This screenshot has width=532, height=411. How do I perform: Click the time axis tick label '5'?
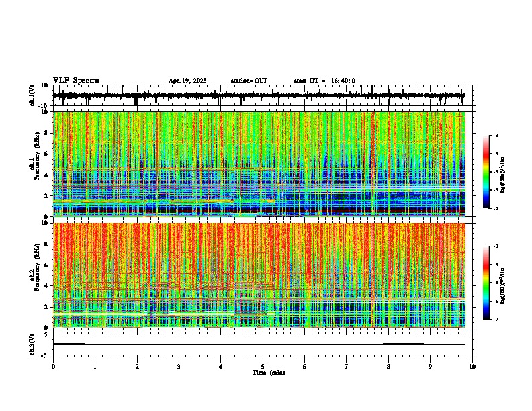pos(263,367)
